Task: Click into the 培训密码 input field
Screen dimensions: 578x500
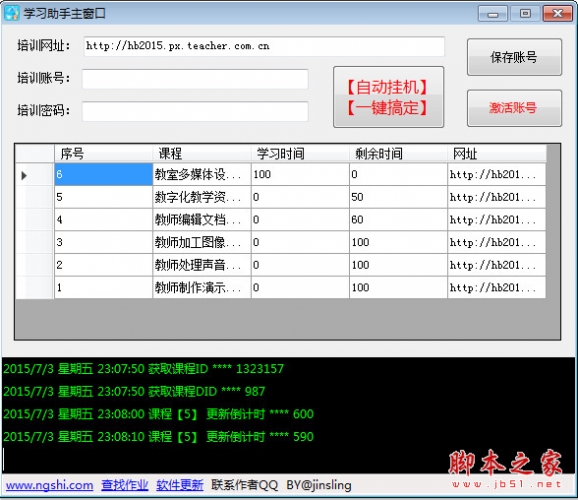Action: pyautogui.click(x=195, y=111)
